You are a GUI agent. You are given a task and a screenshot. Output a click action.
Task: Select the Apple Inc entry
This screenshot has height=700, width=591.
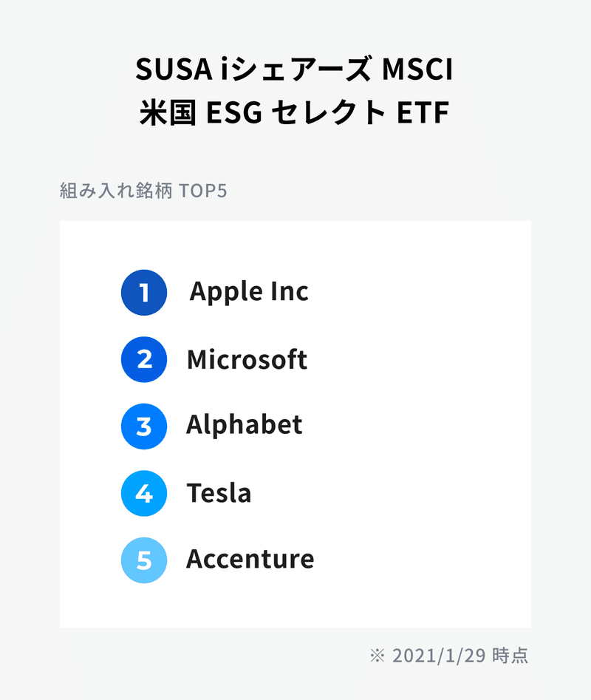pos(249,292)
